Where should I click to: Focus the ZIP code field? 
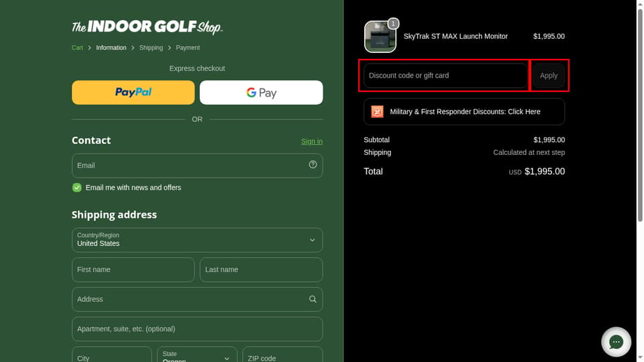pyautogui.click(x=282, y=355)
